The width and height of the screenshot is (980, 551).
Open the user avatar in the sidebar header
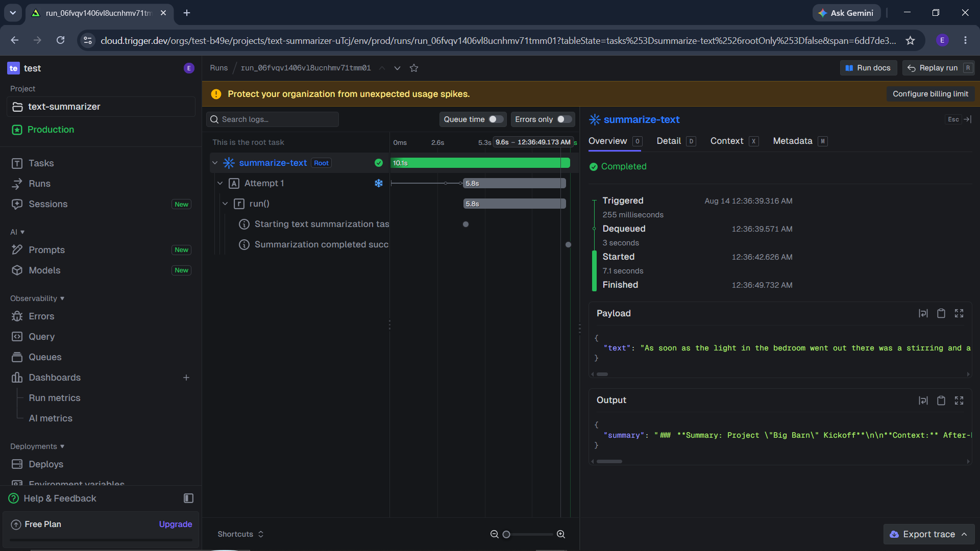189,68
